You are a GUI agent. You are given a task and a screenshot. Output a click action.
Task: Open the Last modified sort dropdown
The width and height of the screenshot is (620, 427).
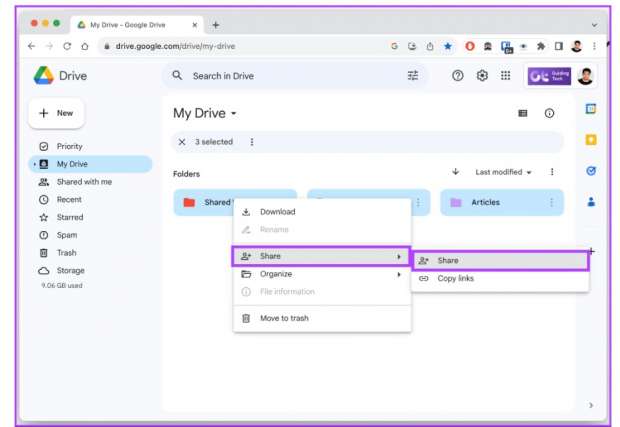(x=503, y=172)
